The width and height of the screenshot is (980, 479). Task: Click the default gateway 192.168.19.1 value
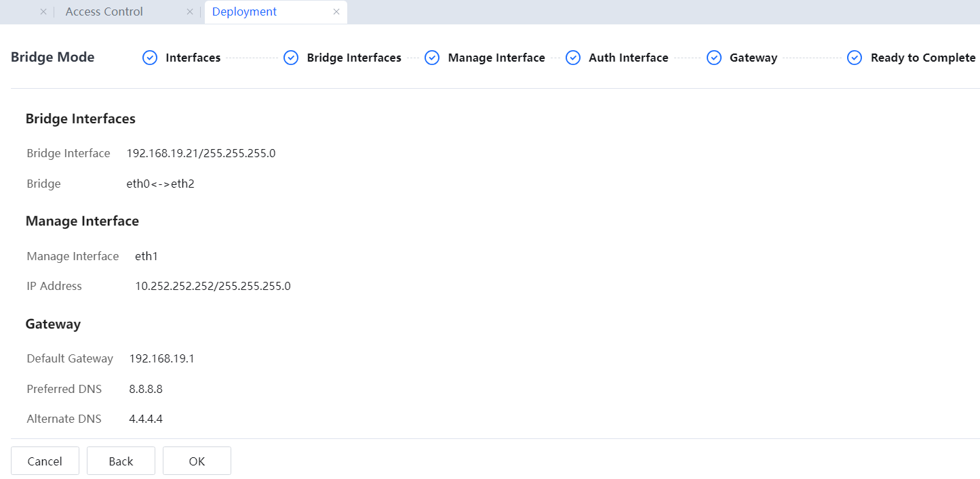point(161,359)
